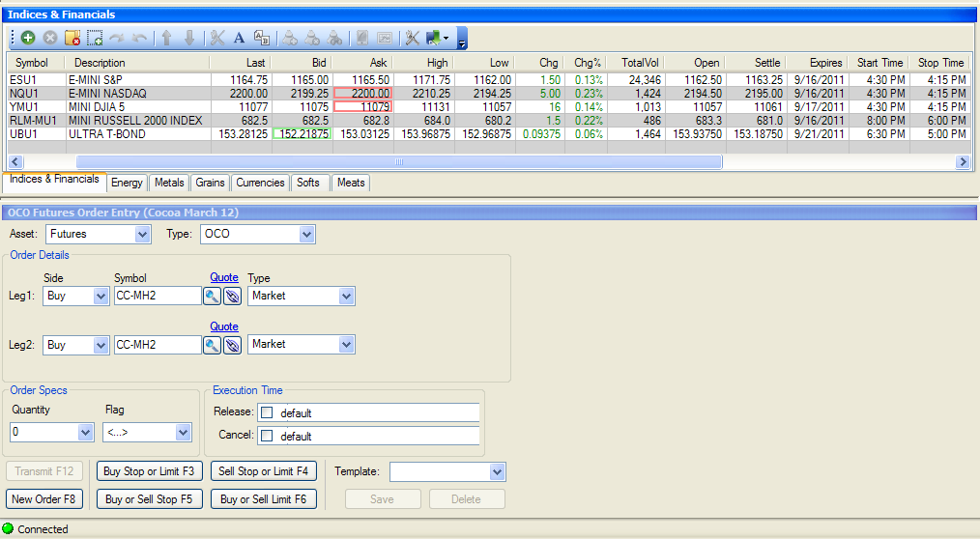
Task: Click the green Connected status indicator
Action: pos(8,529)
